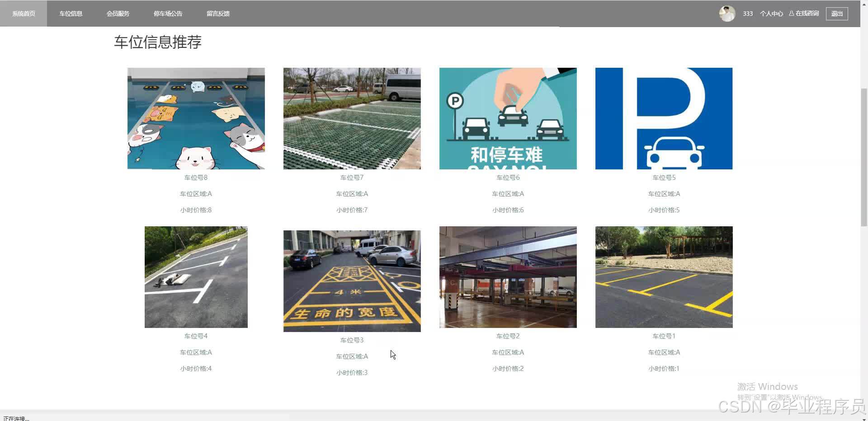The width and height of the screenshot is (868, 421).
Task: Select 停车场公告 in the top navigation
Action: pos(168,14)
